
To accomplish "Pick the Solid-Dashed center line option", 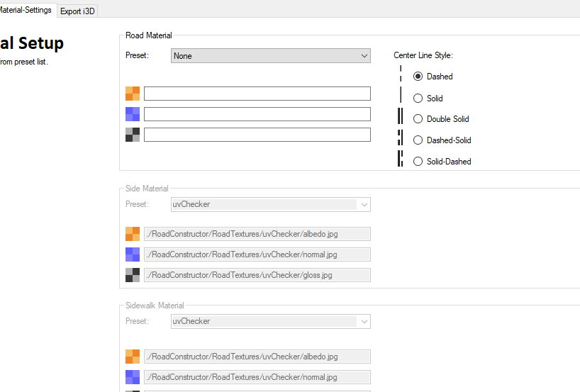I will [x=418, y=162].
